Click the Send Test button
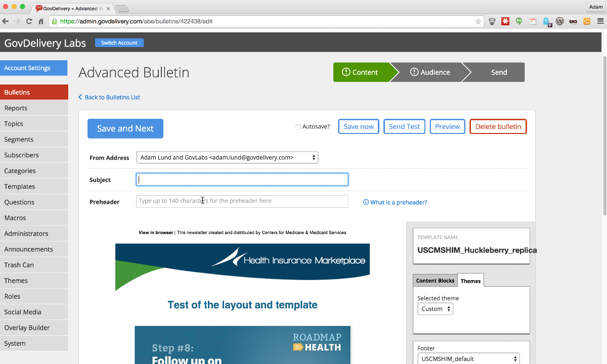607x364 pixels. coord(404,126)
